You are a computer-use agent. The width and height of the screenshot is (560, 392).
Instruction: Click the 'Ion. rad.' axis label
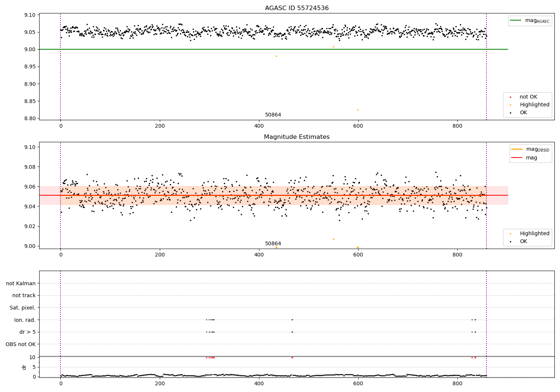click(25, 320)
